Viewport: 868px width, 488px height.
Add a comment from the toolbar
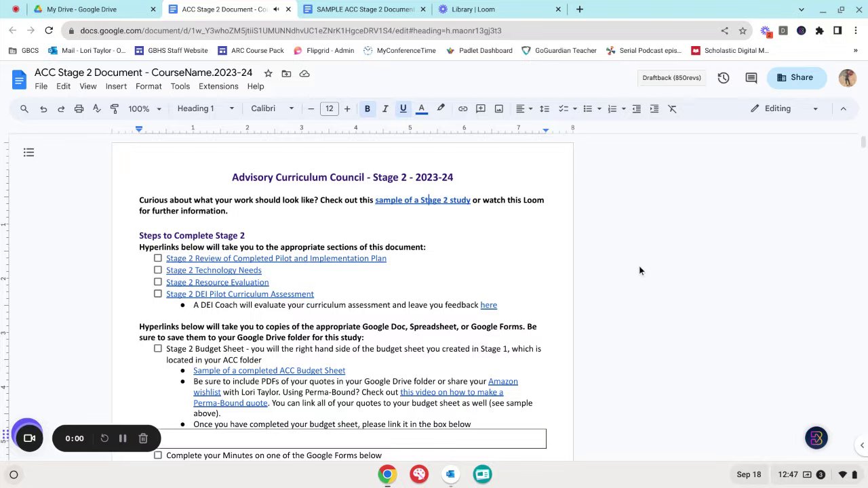pyautogui.click(x=481, y=108)
